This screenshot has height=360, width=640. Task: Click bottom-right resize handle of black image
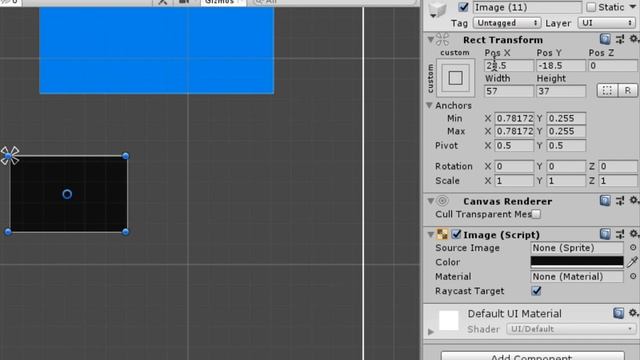pos(125,232)
